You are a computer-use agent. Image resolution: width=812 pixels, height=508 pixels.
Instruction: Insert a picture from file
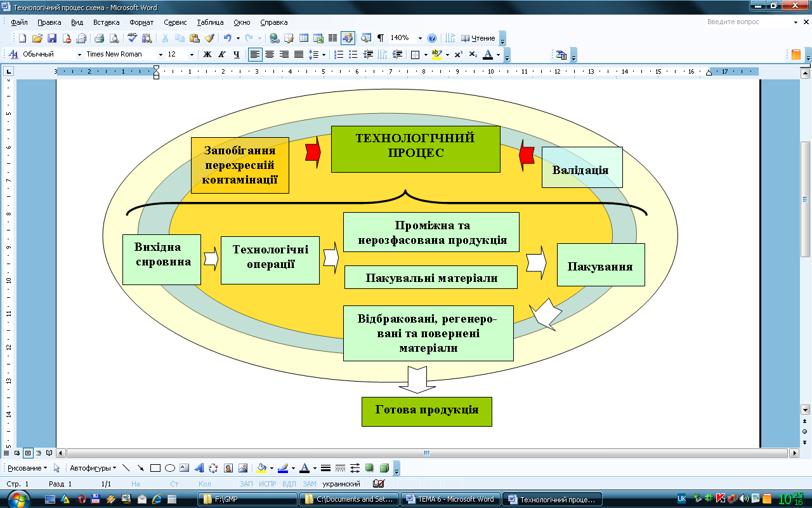pos(242,468)
